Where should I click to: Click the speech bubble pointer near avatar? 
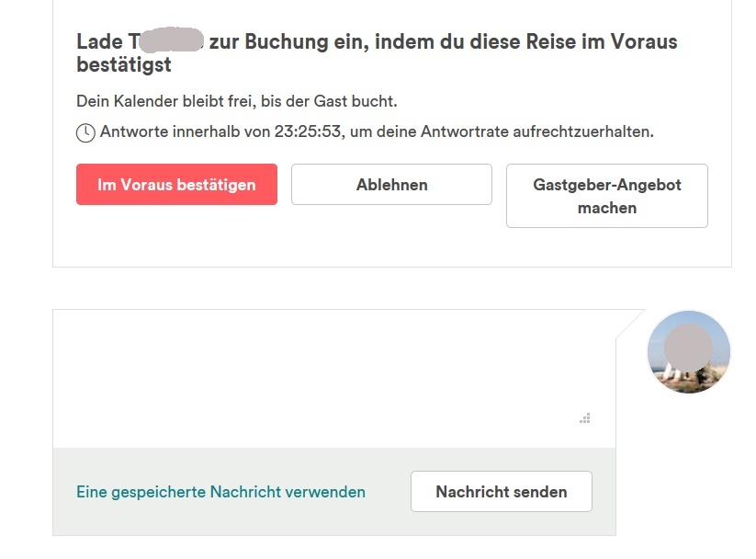click(x=629, y=323)
